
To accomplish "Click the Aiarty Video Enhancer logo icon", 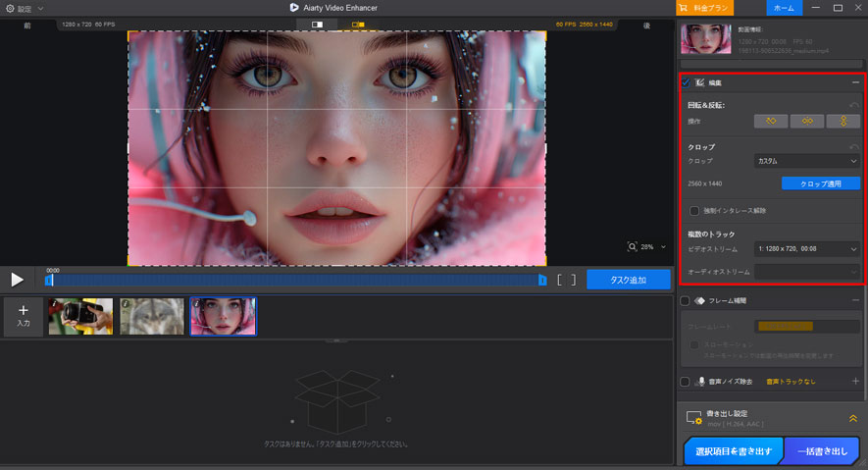I will coord(294,8).
